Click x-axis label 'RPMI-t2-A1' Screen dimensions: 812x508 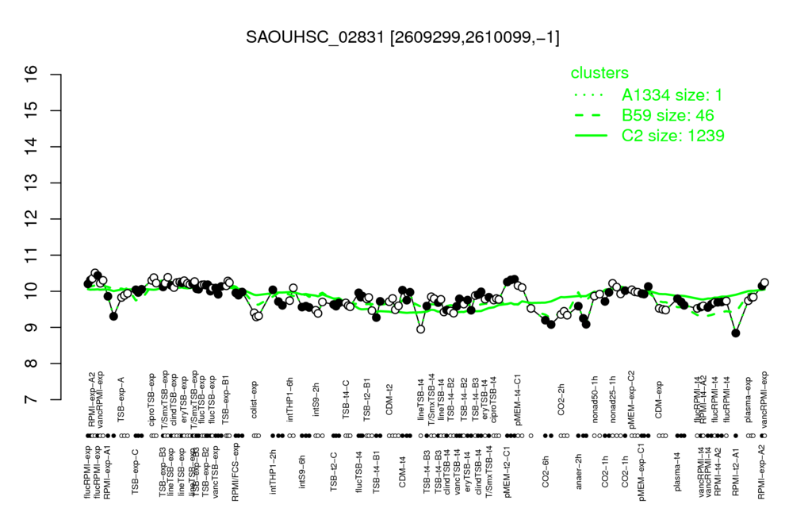tap(736, 471)
